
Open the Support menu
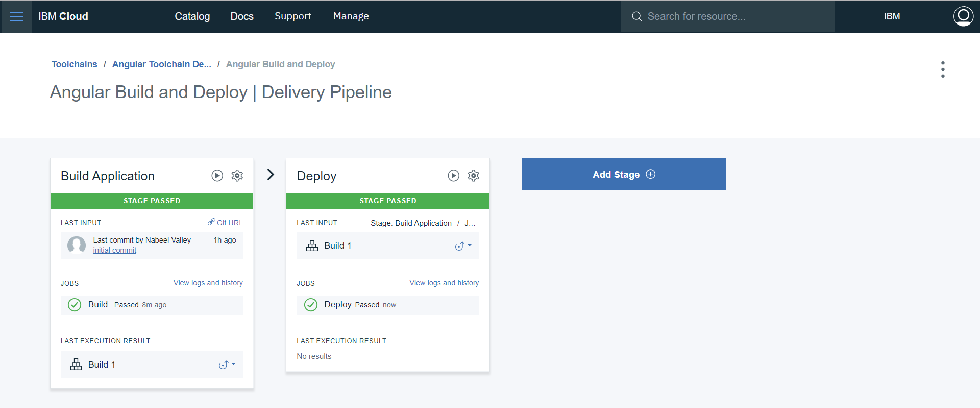pyautogui.click(x=292, y=16)
